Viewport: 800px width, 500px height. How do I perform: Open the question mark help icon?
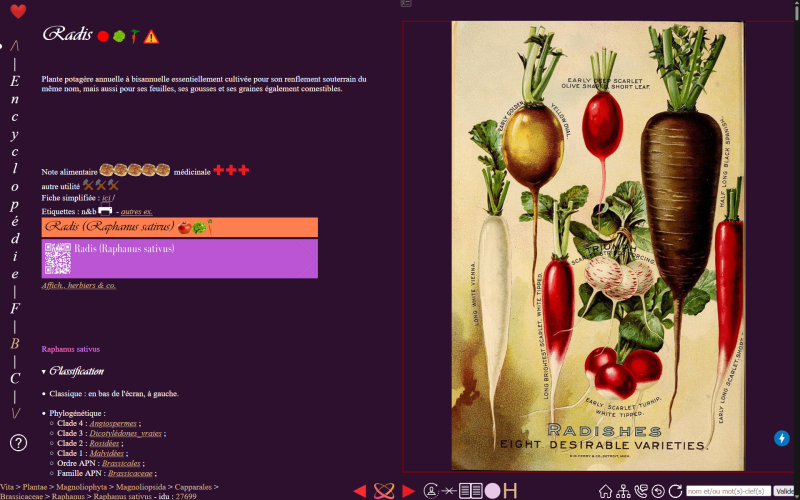click(18, 442)
